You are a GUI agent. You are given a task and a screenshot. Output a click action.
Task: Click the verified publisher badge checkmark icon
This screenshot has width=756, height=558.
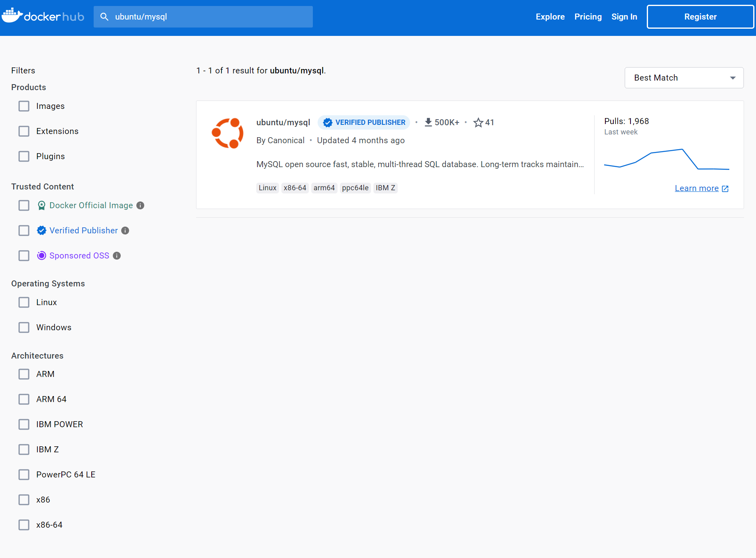[x=328, y=122]
